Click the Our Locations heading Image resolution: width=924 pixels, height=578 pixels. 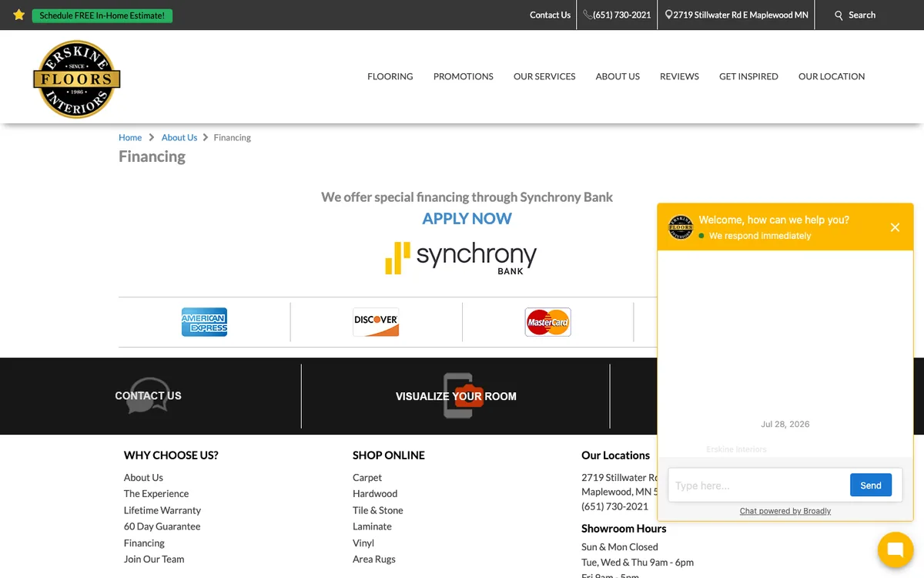coord(616,455)
